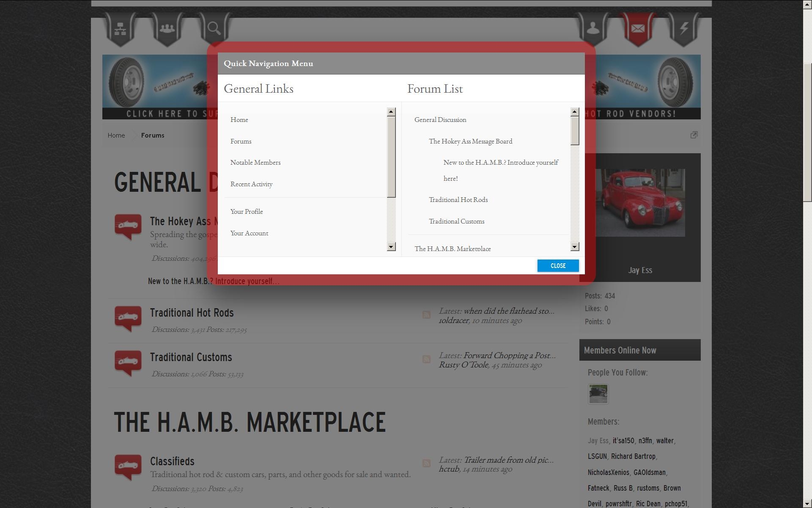This screenshot has height=508, width=812.
Task: Open LSGUN member link
Action: tap(597, 456)
